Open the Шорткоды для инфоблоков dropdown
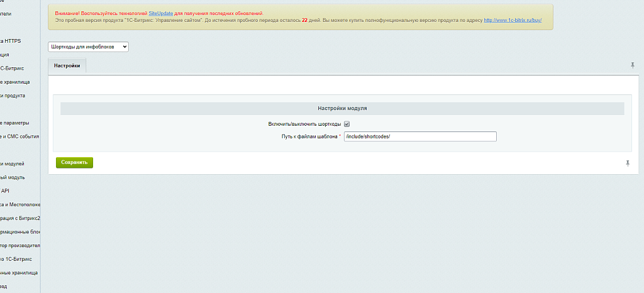 pos(88,47)
